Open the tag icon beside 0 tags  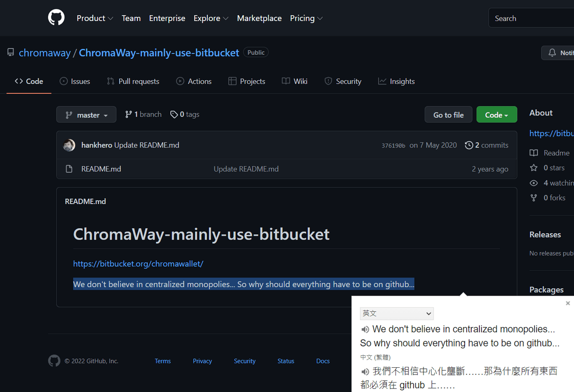coord(174,114)
